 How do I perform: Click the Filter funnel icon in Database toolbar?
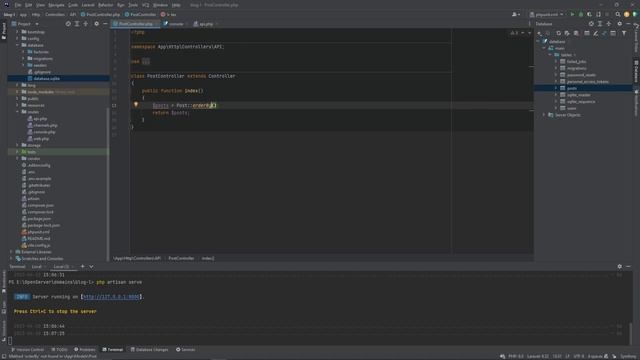[624, 33]
